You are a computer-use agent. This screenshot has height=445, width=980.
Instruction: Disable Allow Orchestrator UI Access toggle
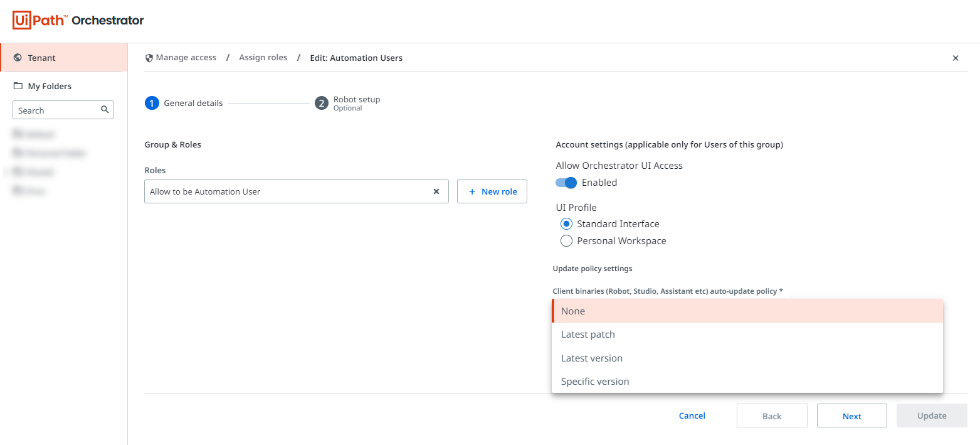pos(566,183)
